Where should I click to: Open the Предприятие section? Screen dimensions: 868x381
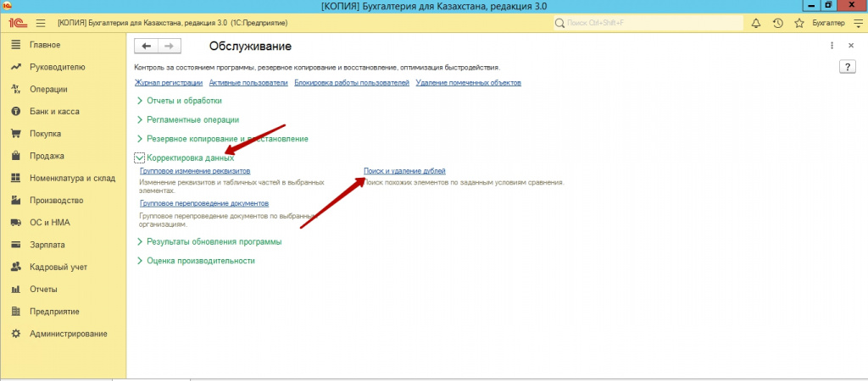[54, 312]
